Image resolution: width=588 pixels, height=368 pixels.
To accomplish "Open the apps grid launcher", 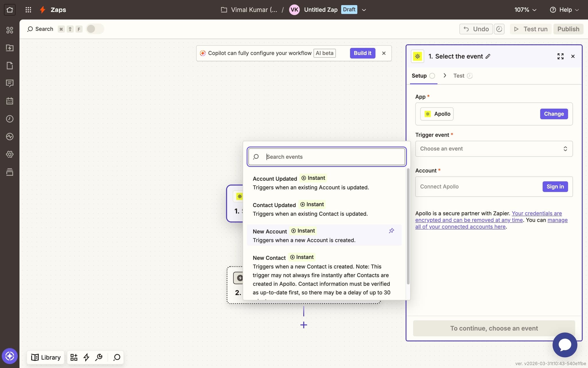I will 28,10.
